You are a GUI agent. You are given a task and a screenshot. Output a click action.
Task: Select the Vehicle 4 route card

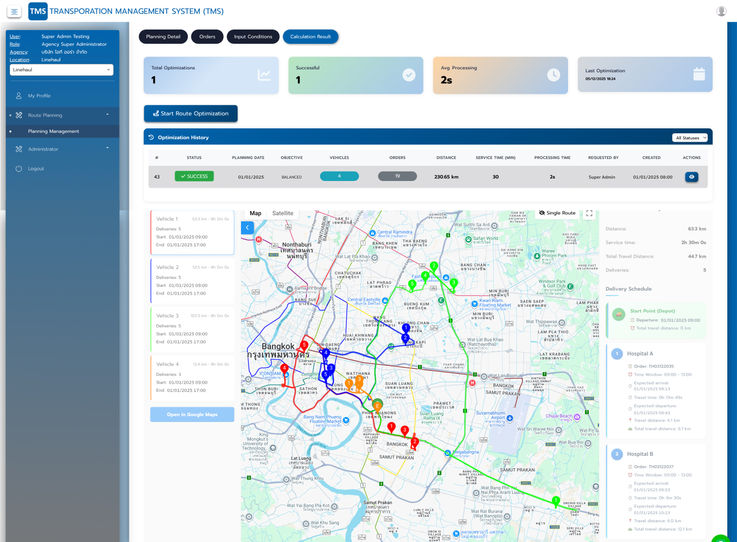pyautogui.click(x=192, y=377)
